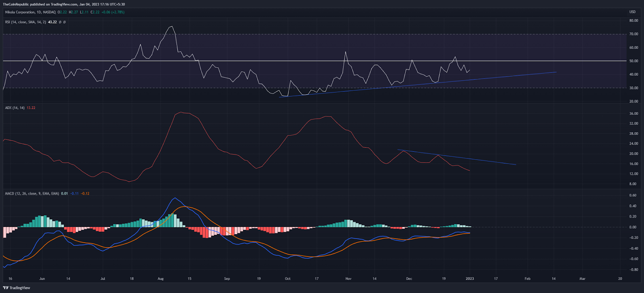Image resolution: width=644 pixels, height=293 pixels.
Task: Click the '8.00' ADX axis value
Action: 634,184
